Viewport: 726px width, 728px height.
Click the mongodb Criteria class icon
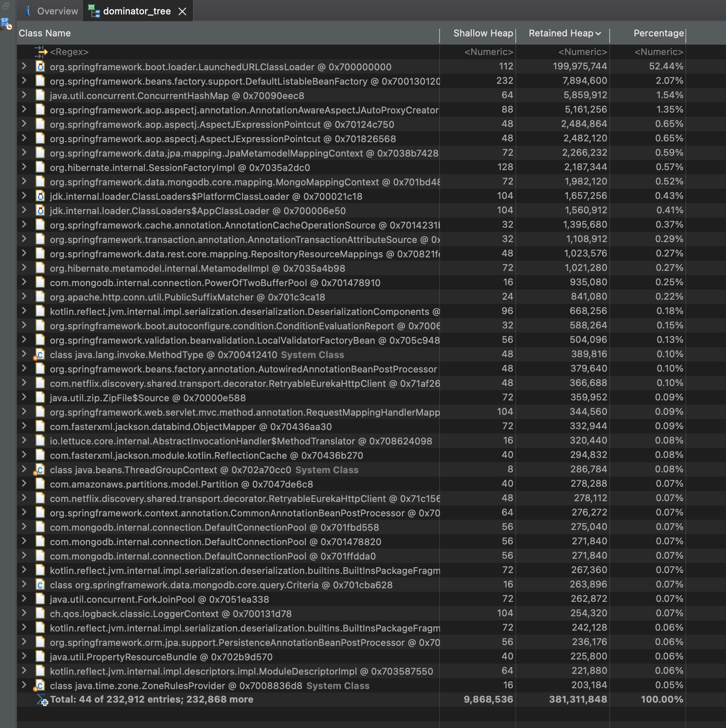click(x=40, y=585)
